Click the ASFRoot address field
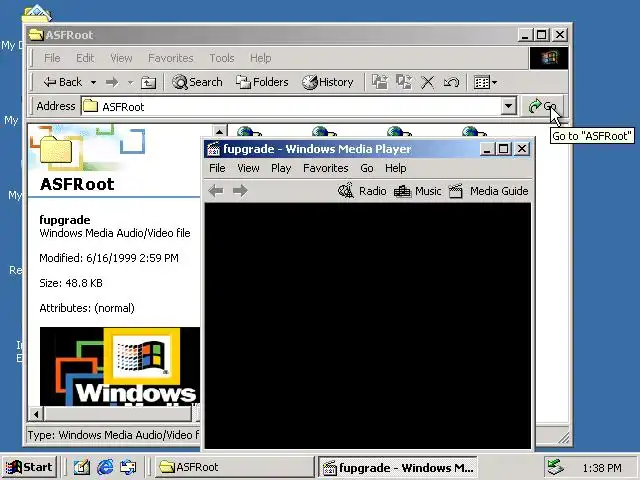This screenshot has width=640, height=480. click(x=291, y=107)
